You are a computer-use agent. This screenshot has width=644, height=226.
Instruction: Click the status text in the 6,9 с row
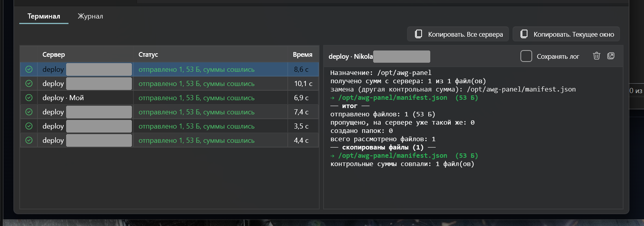(x=196, y=98)
